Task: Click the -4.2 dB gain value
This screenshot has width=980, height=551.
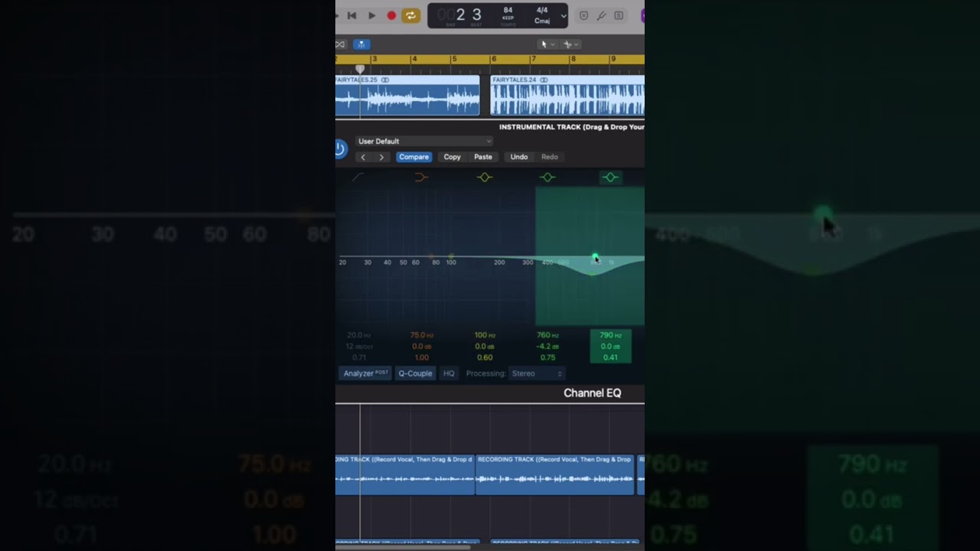Action: coord(547,347)
